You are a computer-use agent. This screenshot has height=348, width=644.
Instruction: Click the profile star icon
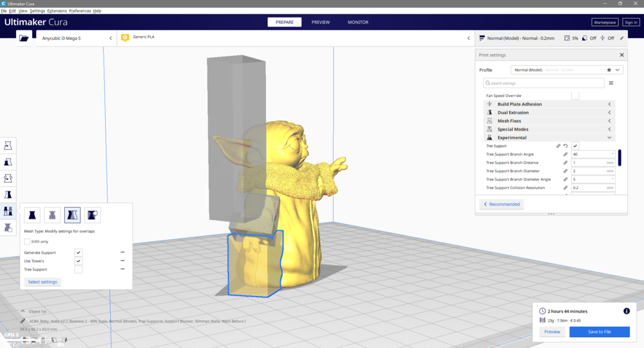pos(609,69)
